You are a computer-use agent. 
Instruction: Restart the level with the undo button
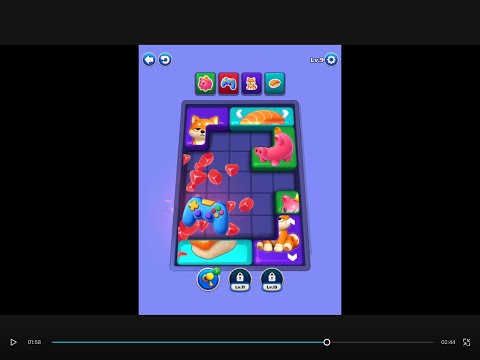(x=165, y=60)
